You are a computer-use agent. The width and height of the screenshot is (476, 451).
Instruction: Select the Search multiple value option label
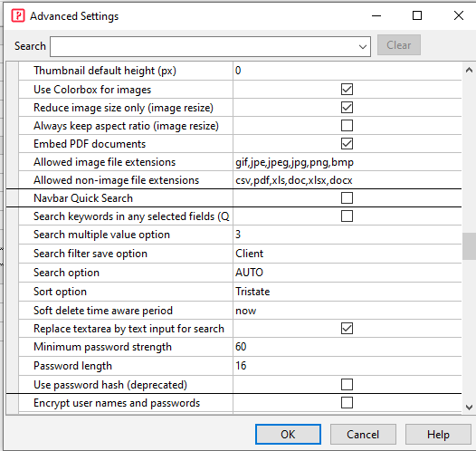[x=101, y=235]
